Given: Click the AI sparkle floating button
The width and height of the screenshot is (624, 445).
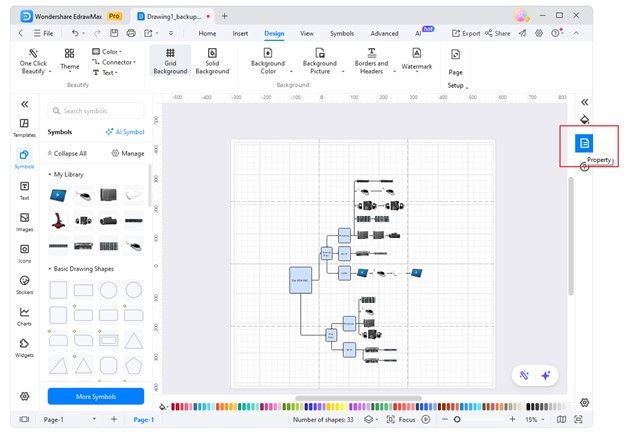Looking at the screenshot, I should click(x=546, y=375).
